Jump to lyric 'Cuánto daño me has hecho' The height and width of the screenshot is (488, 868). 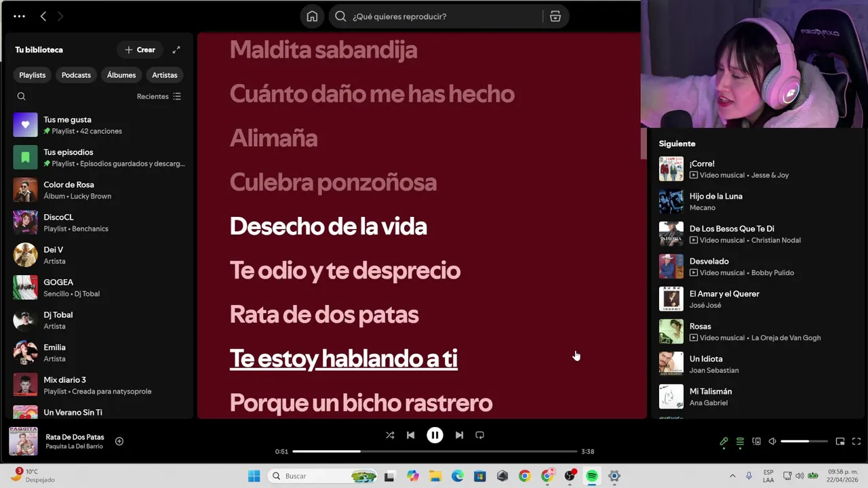coord(372,94)
